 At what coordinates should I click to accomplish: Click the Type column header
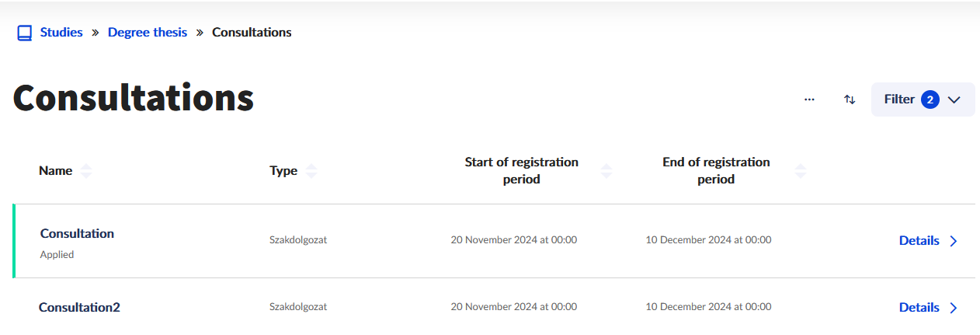pyautogui.click(x=283, y=171)
